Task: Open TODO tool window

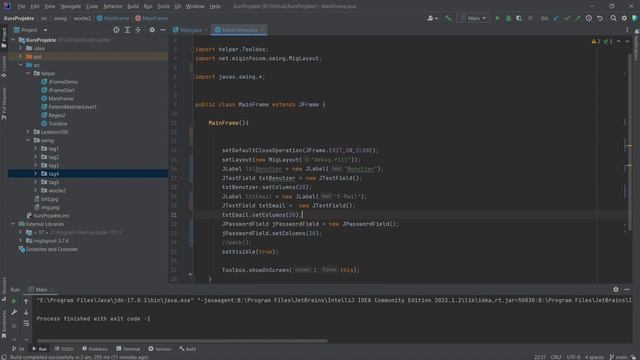Action: pyautogui.click(x=64, y=349)
